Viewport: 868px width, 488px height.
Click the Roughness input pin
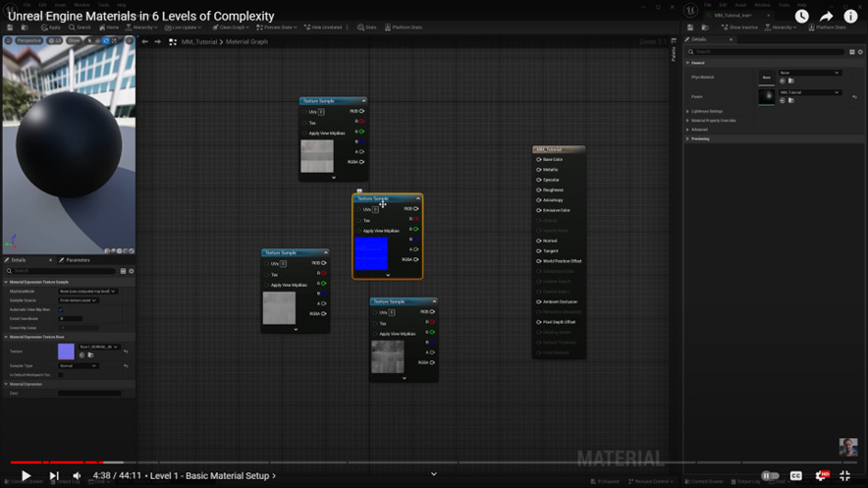coord(539,190)
